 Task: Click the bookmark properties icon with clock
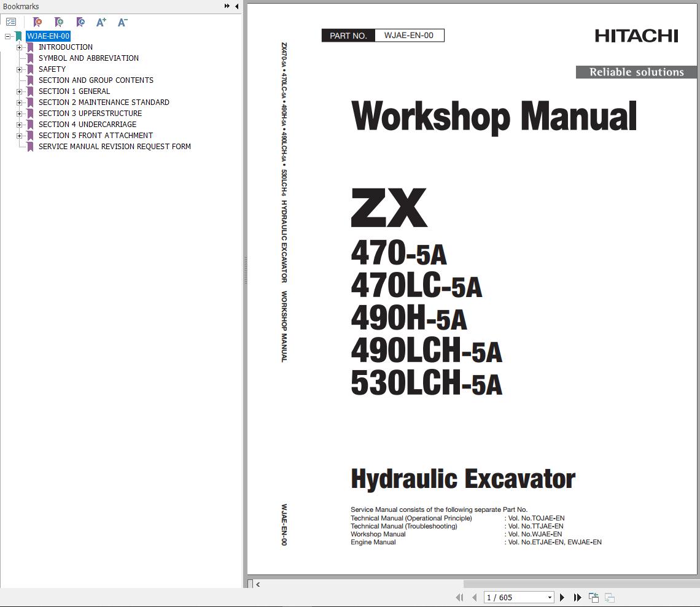click(80, 22)
